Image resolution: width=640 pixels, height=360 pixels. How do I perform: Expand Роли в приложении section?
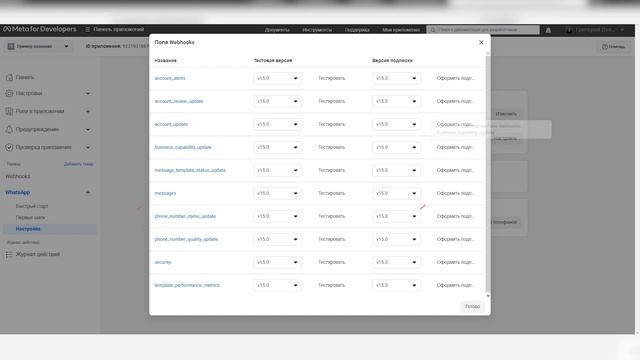(48, 111)
